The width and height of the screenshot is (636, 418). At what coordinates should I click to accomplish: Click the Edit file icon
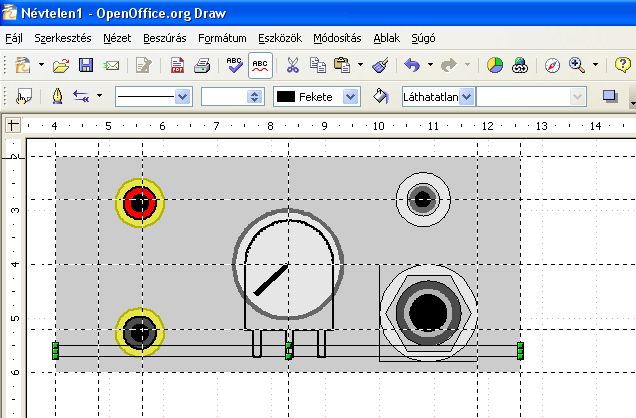[x=143, y=65]
